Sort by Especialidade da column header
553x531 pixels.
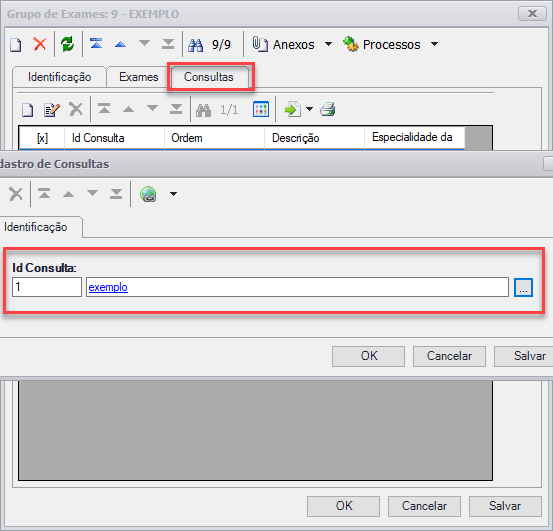point(414,138)
